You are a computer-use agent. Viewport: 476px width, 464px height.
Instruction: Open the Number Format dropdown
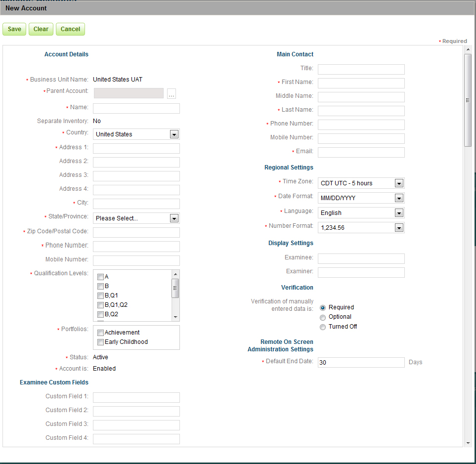click(x=399, y=228)
